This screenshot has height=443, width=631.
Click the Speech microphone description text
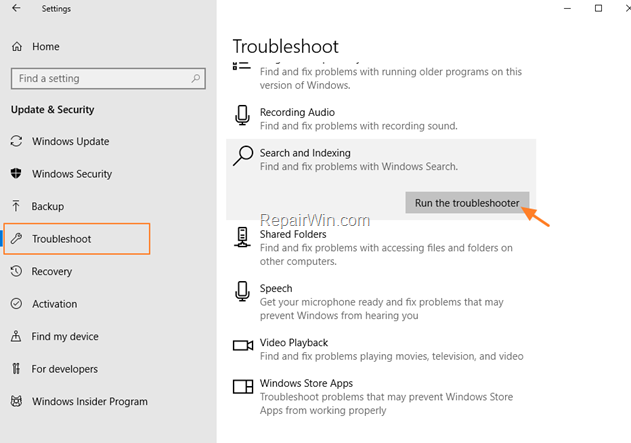[381, 309]
